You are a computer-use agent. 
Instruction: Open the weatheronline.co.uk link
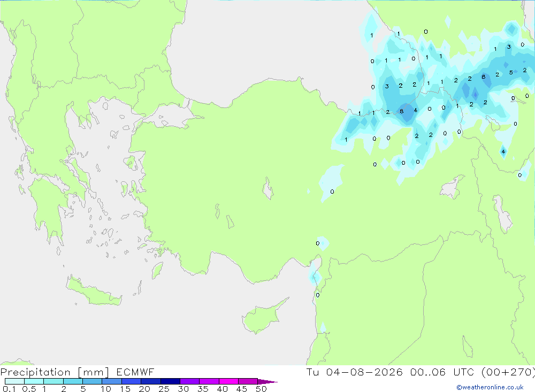point(490,387)
